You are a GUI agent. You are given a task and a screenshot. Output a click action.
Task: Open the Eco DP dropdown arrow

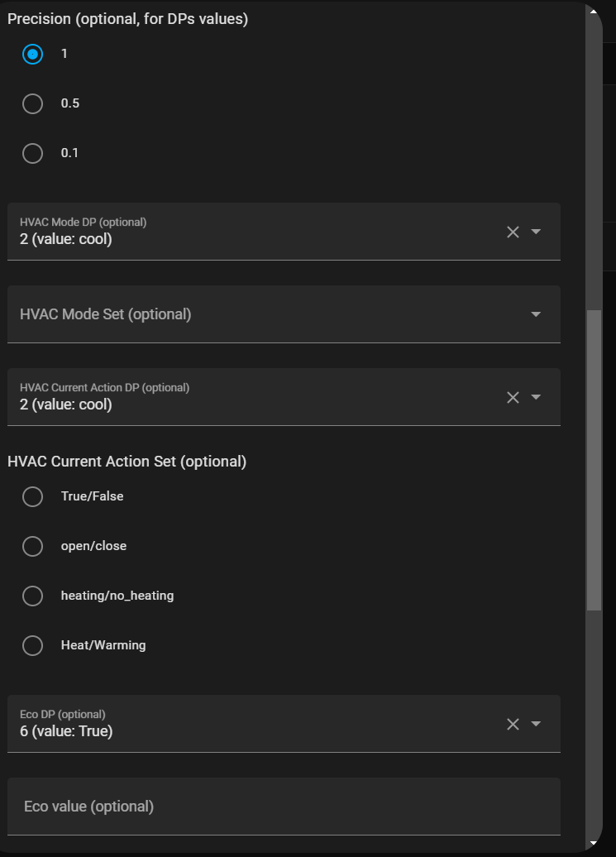(536, 724)
